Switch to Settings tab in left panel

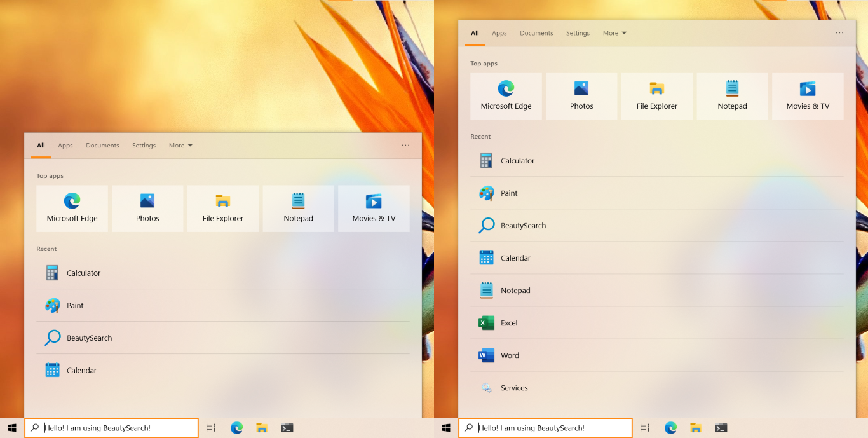click(x=144, y=146)
